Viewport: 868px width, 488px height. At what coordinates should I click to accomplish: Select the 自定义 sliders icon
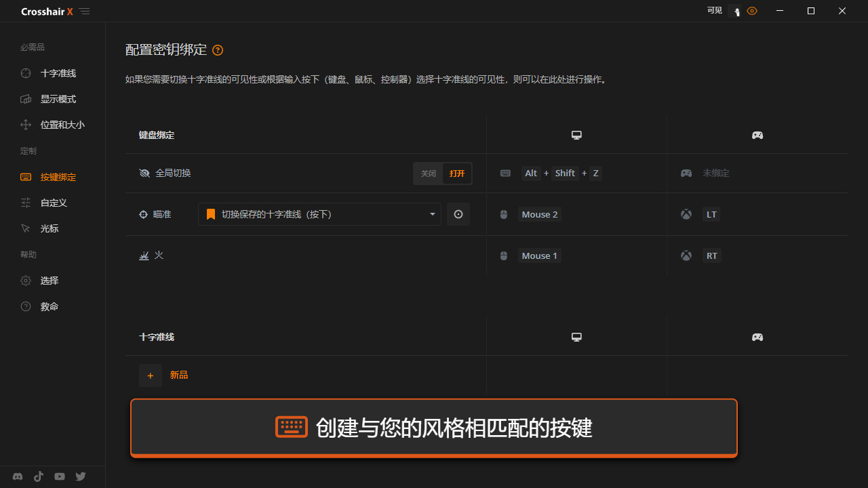point(25,203)
